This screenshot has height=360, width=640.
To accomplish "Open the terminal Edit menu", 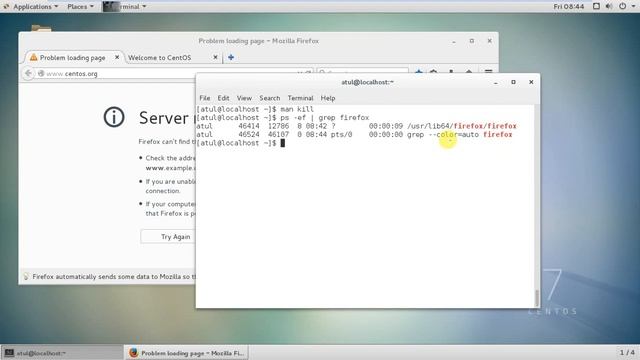I will coord(223,98).
